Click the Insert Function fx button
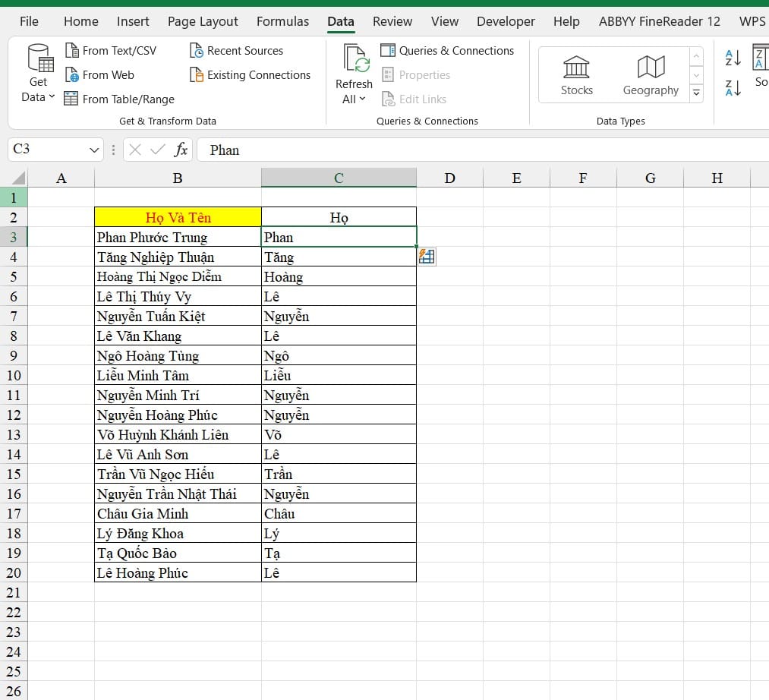Screen dimensions: 769x700 coord(181,150)
